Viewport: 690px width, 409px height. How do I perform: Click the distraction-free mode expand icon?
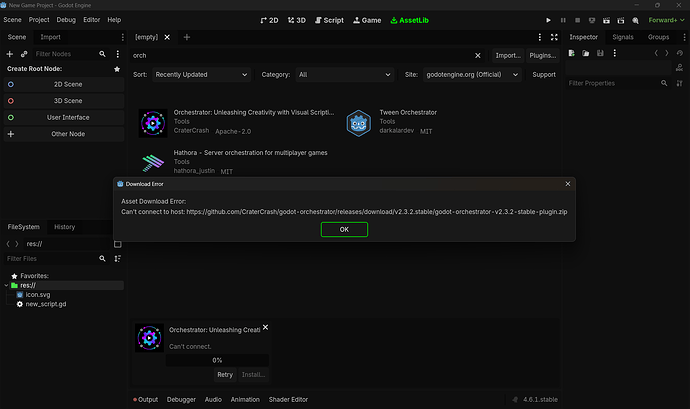pyautogui.click(x=552, y=37)
